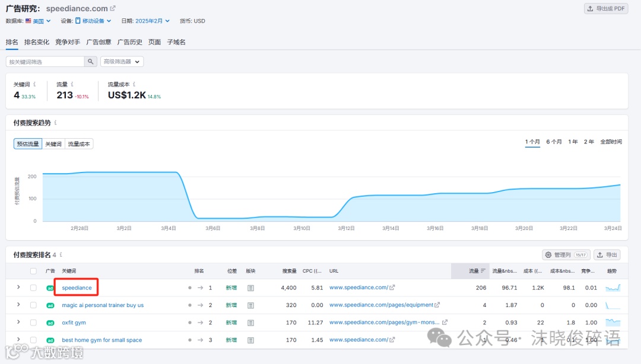The height and width of the screenshot is (364, 641).
Task: Switch to the 子域名 tab
Action: click(x=176, y=42)
